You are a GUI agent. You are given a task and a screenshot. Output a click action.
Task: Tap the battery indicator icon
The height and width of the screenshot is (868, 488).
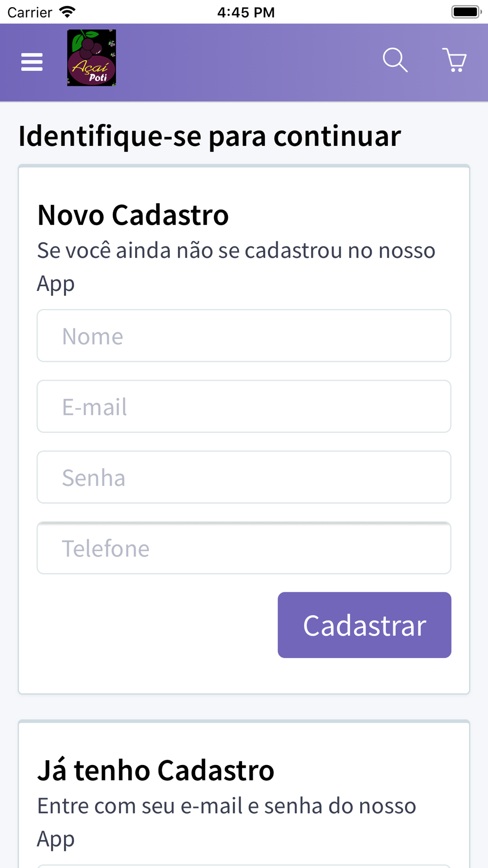point(467,12)
